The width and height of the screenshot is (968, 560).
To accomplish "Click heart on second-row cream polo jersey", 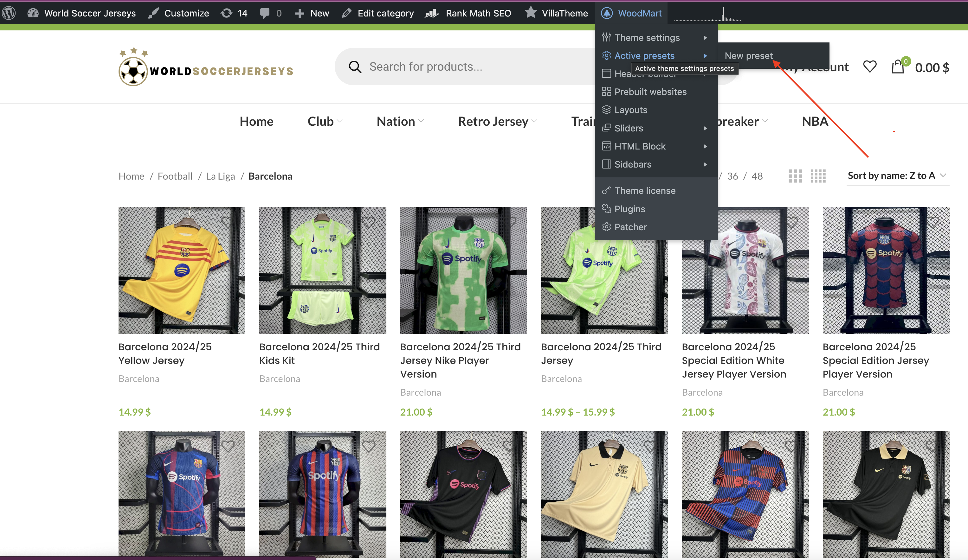I will tap(650, 446).
